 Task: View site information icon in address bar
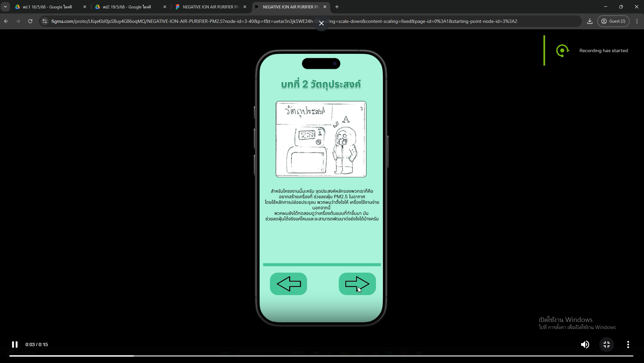[44, 21]
